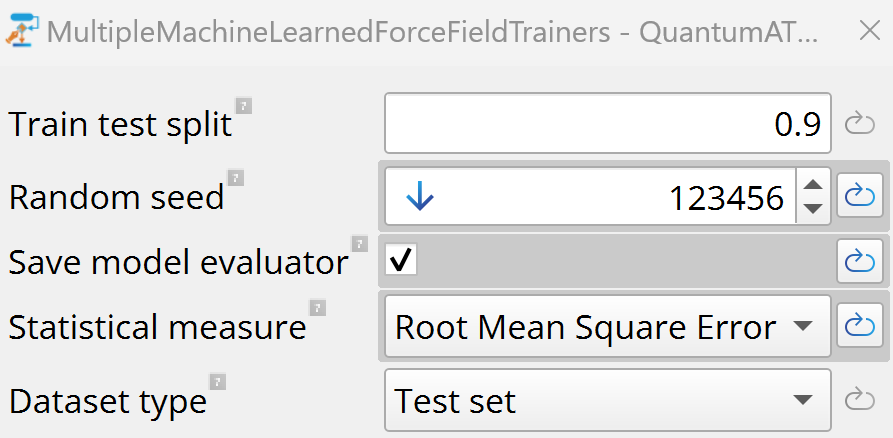
Task: Click the Train test split input field
Action: (x=606, y=124)
